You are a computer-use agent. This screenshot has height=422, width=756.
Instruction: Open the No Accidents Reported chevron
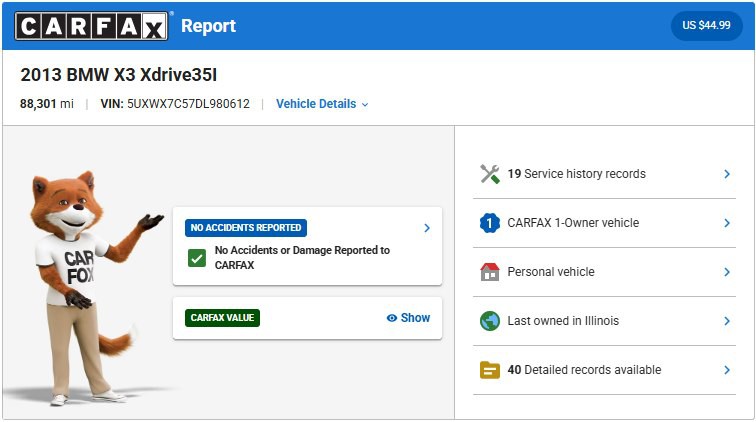click(x=427, y=228)
